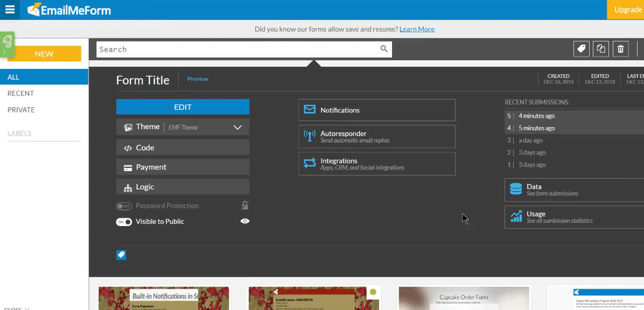This screenshot has width=644, height=310.
Task: Open Integrations settings
Action: pyautogui.click(x=377, y=164)
